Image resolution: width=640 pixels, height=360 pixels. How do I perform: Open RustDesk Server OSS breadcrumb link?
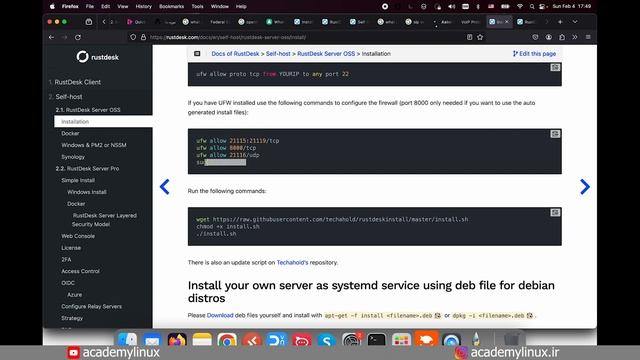[x=326, y=54]
